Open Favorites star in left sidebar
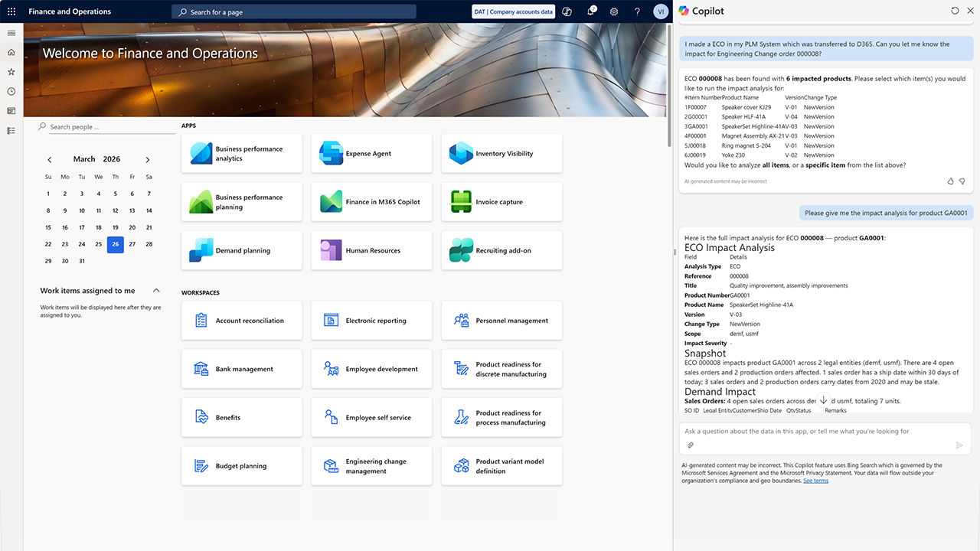Image resolution: width=980 pixels, height=551 pixels. 11,72
